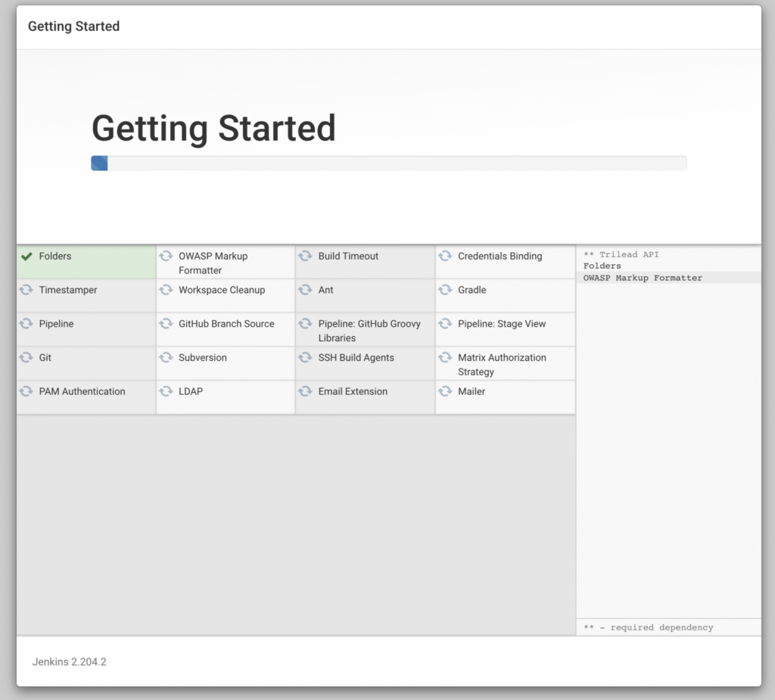
Task: Click the installation progress bar
Action: [388, 163]
